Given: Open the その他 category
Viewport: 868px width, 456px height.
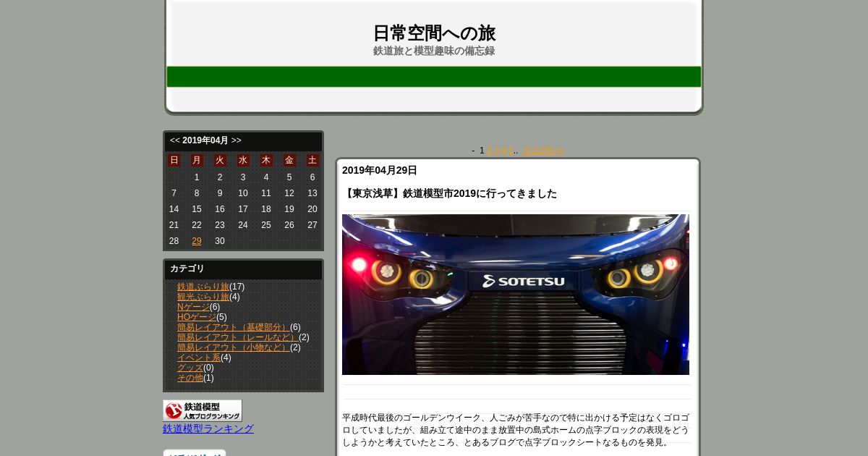Looking at the screenshot, I should coord(190,378).
